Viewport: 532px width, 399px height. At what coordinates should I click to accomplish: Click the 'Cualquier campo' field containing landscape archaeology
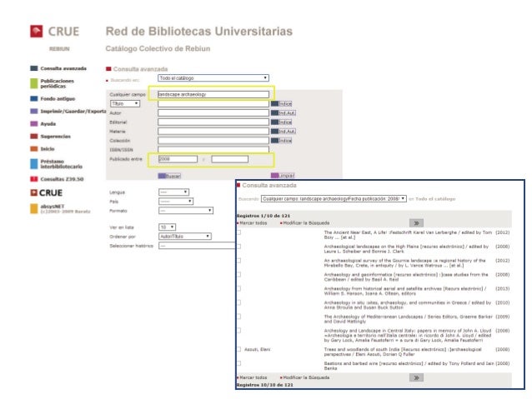[213, 94]
